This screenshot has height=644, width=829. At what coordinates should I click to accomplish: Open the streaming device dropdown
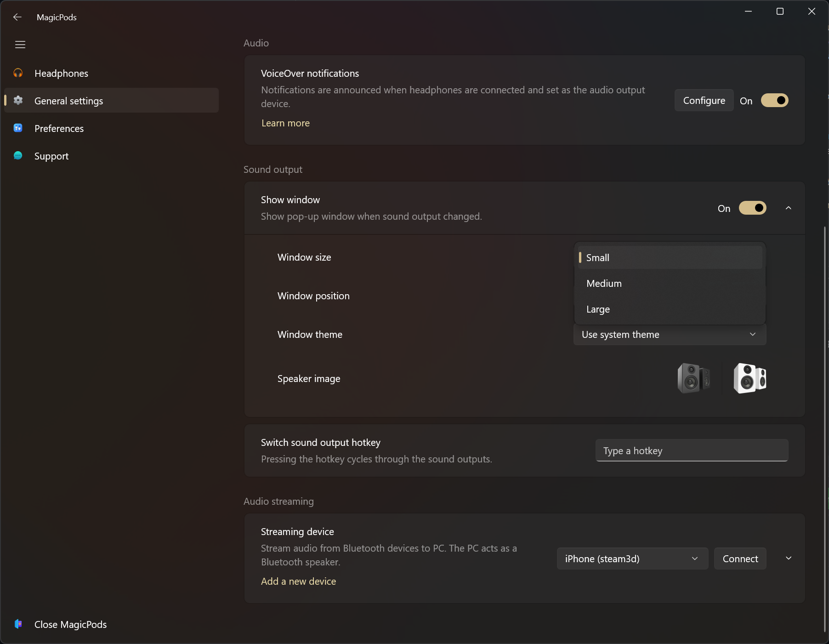click(632, 559)
